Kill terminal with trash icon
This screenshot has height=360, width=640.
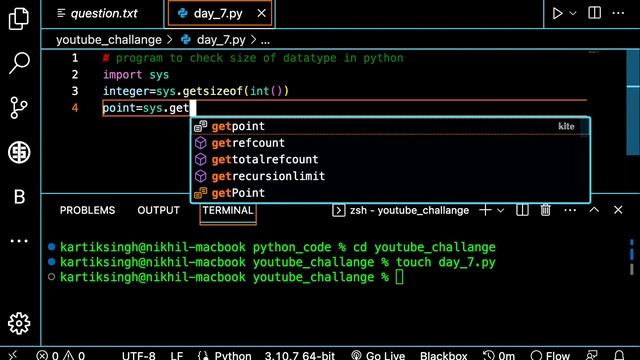[545, 210]
